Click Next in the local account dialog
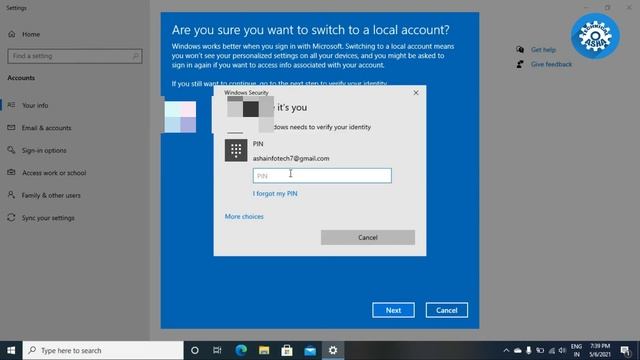 (x=393, y=310)
